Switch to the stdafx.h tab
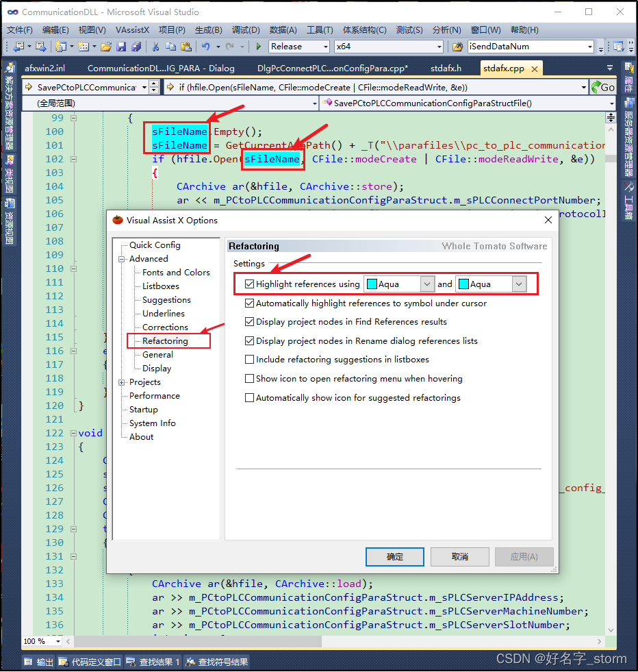 click(446, 69)
